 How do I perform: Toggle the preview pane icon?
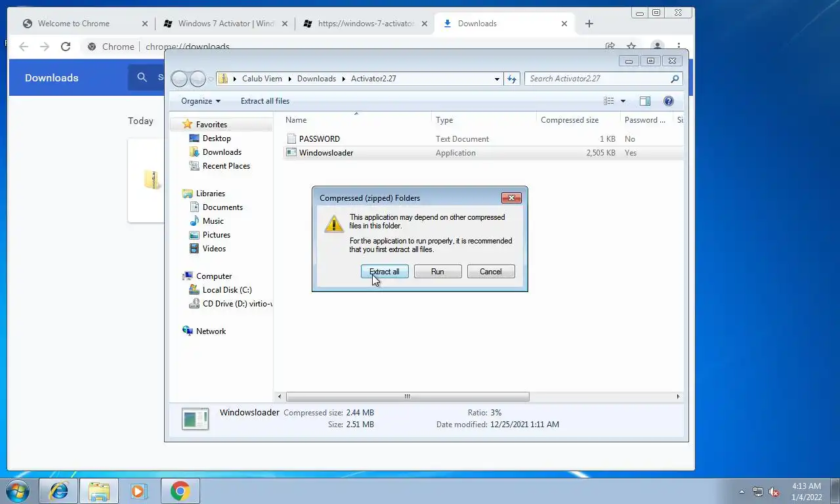tap(645, 101)
